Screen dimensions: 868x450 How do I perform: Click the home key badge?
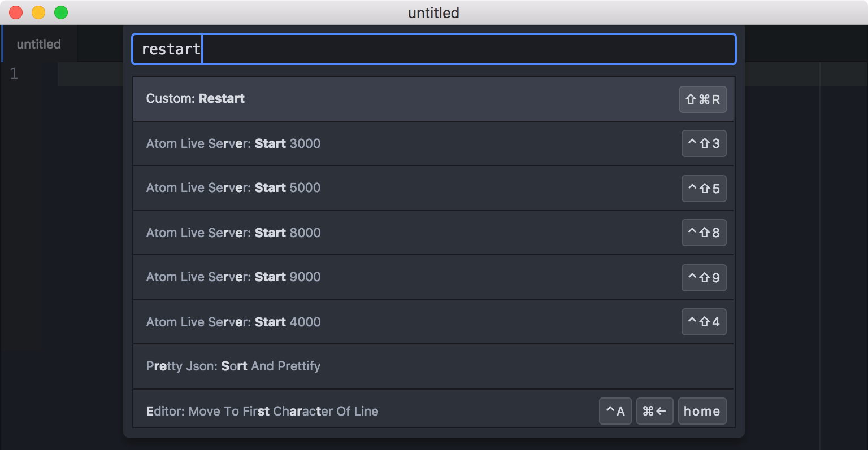coord(702,411)
